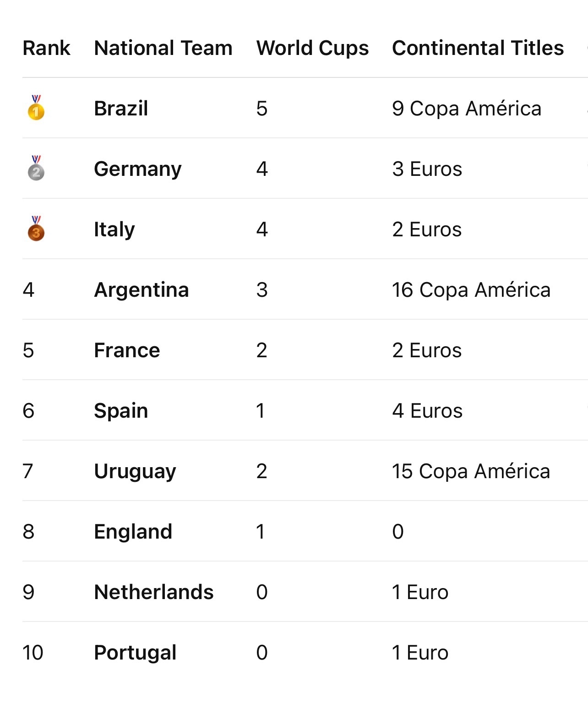Select the Netherlands team cell
The height and width of the screenshot is (709, 588).
pos(153,592)
